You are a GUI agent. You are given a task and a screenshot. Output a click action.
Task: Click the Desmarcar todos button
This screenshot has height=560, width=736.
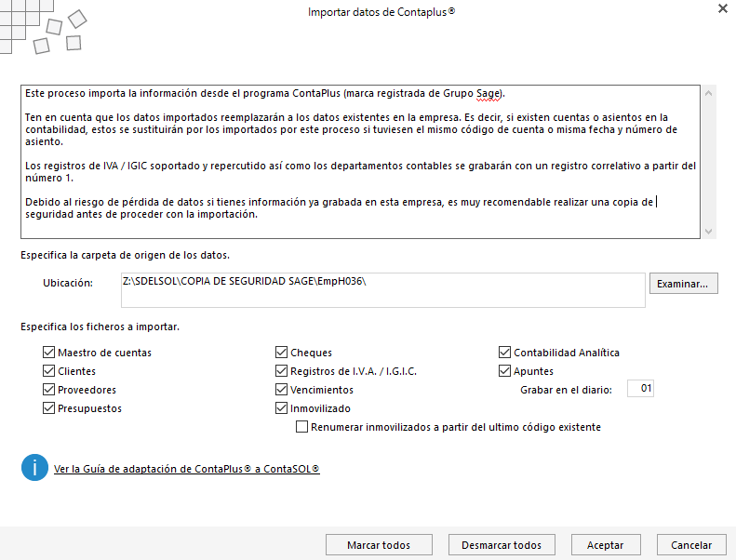[502, 545]
